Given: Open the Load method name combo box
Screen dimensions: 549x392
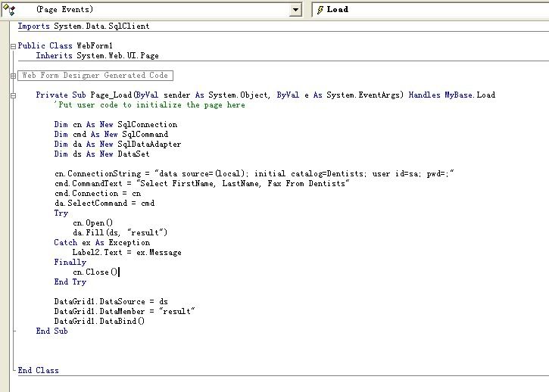Looking at the screenshot, I should [430, 9].
